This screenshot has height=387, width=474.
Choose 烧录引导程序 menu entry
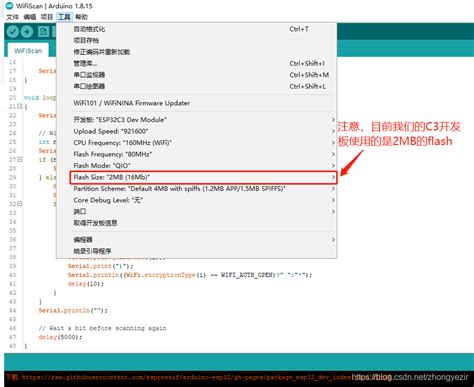point(197,251)
